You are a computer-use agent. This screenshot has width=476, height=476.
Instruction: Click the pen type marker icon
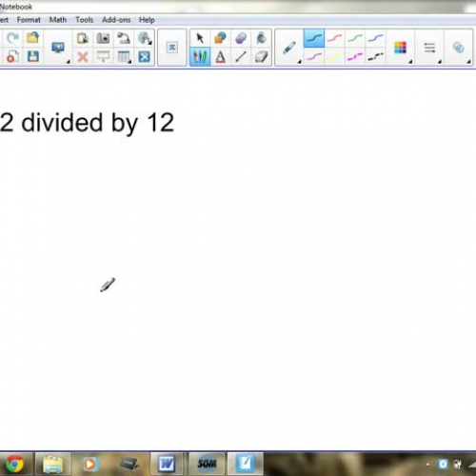tap(288, 48)
